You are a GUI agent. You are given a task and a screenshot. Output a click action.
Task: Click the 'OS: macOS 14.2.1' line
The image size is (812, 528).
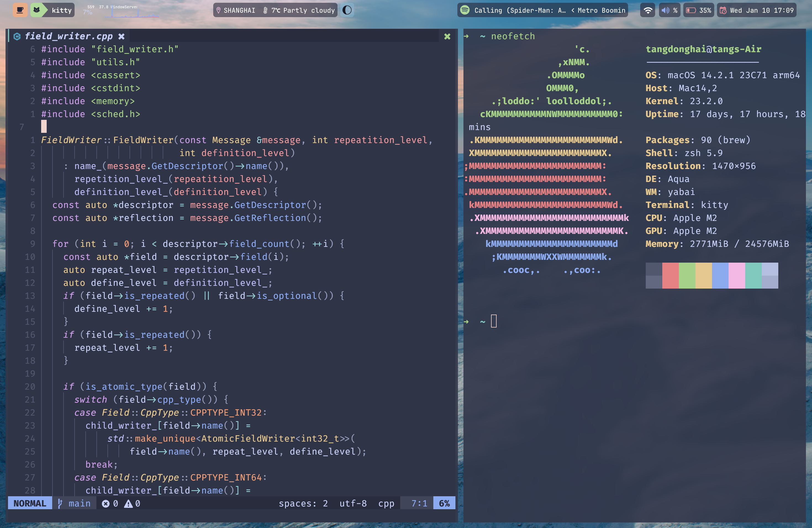pos(723,75)
